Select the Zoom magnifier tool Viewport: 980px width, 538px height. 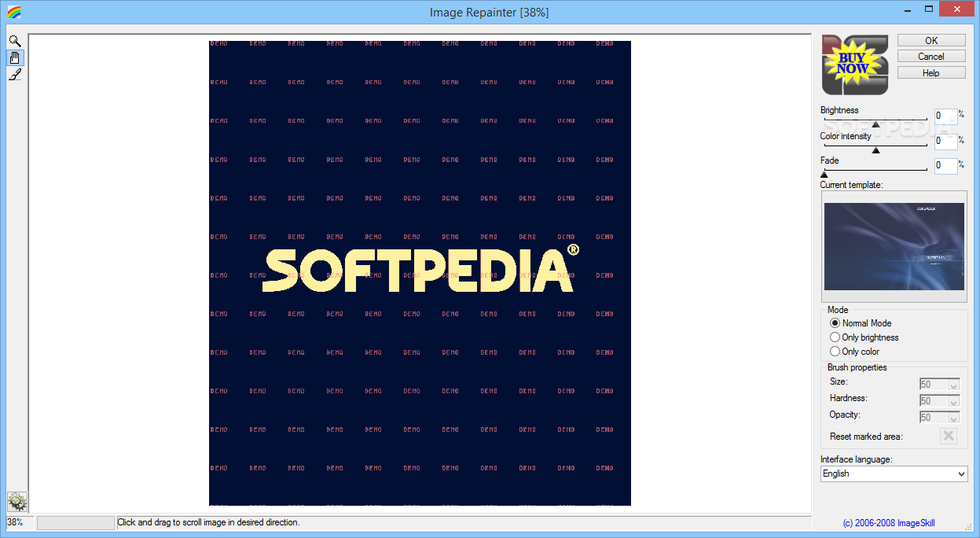(15, 41)
